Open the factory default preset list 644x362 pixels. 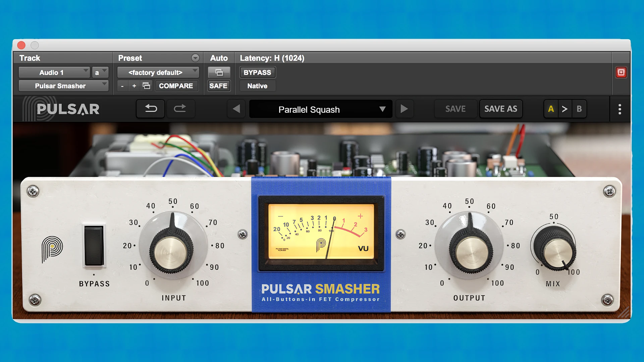click(x=158, y=72)
